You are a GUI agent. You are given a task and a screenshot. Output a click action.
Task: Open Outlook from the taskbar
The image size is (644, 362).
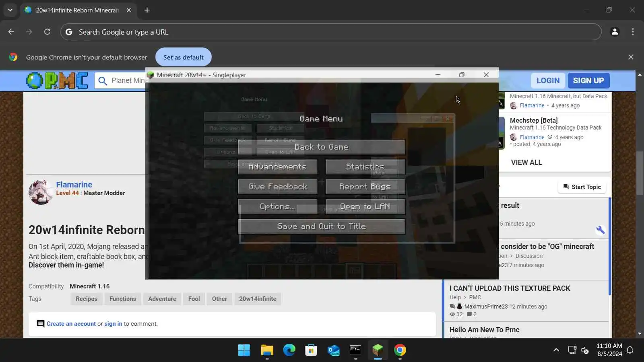333,350
